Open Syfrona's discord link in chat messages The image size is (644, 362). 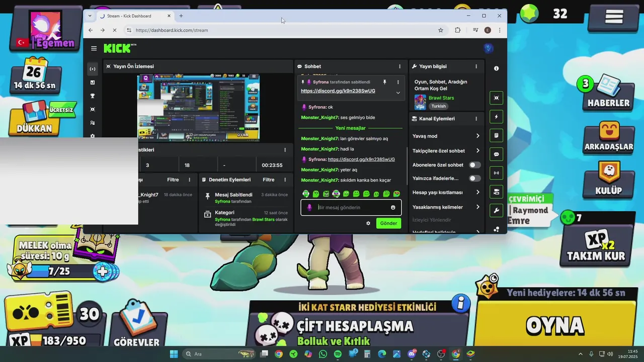[361, 159]
